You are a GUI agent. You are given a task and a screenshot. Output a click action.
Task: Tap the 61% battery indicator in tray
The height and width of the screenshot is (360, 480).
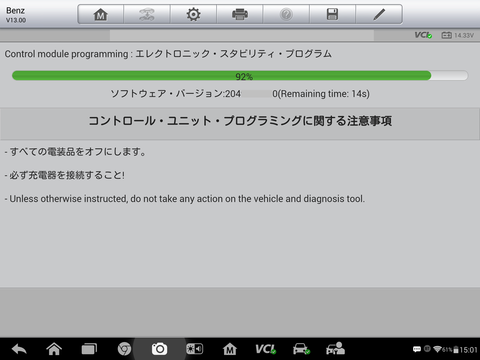[x=450, y=350]
